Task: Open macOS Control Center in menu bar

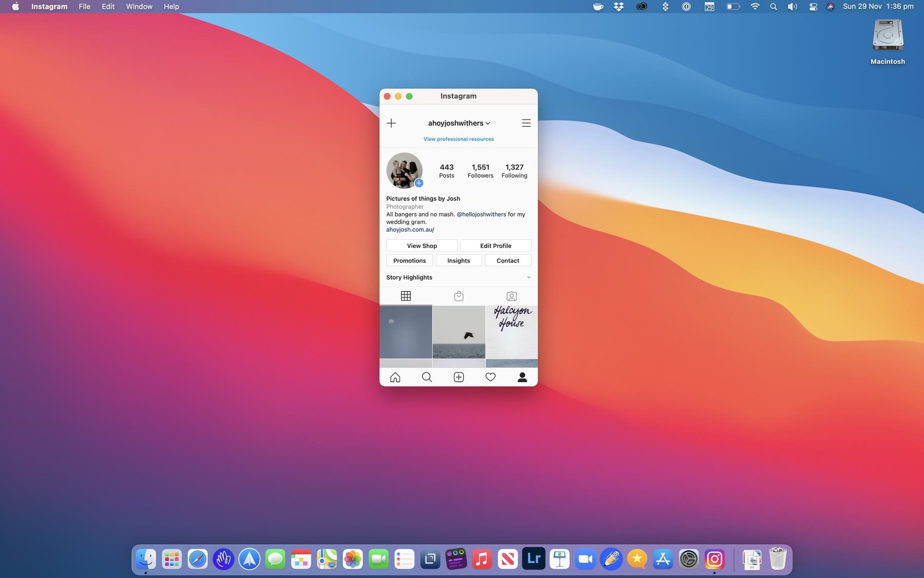Action: pyautogui.click(x=813, y=7)
